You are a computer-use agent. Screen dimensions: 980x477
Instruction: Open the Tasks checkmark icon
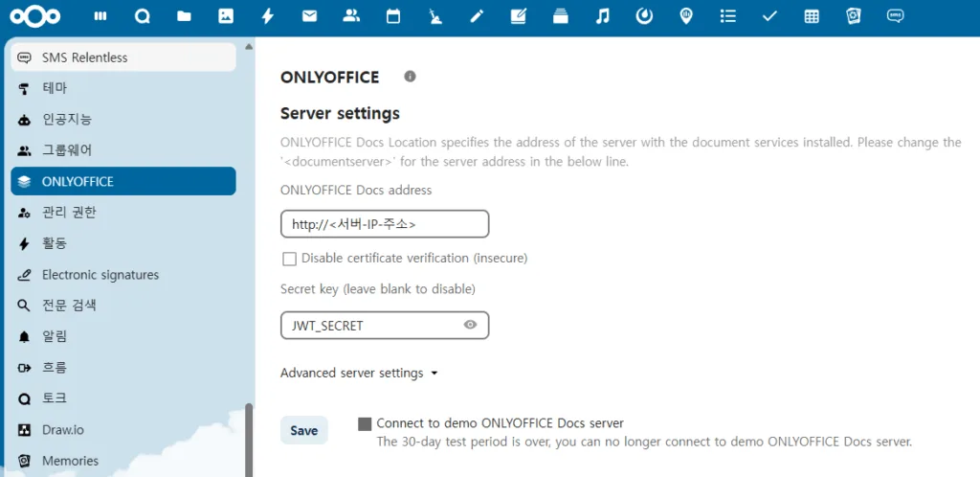[x=769, y=17]
